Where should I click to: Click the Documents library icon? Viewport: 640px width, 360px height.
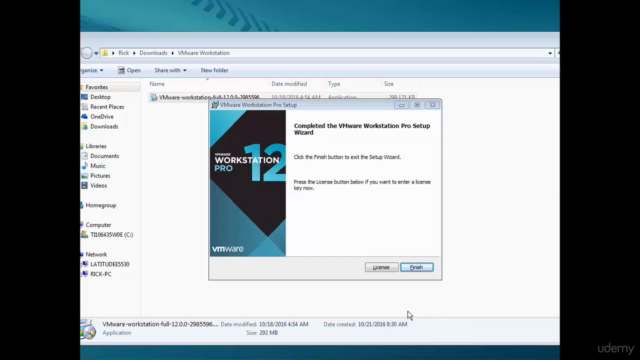click(x=84, y=156)
